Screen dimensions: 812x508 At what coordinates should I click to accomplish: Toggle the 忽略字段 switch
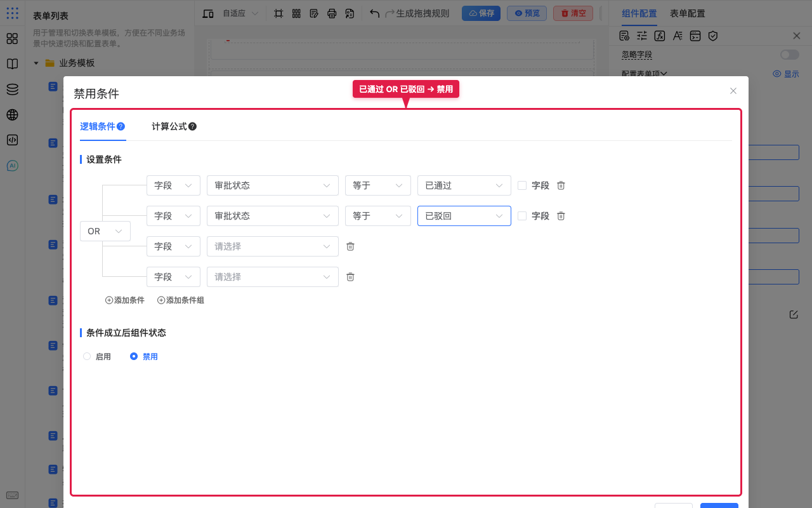790,55
